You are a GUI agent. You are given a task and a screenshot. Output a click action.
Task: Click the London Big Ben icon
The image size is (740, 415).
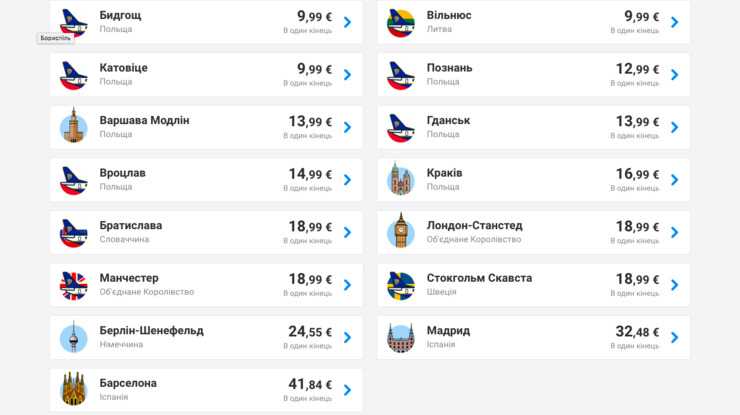(401, 232)
